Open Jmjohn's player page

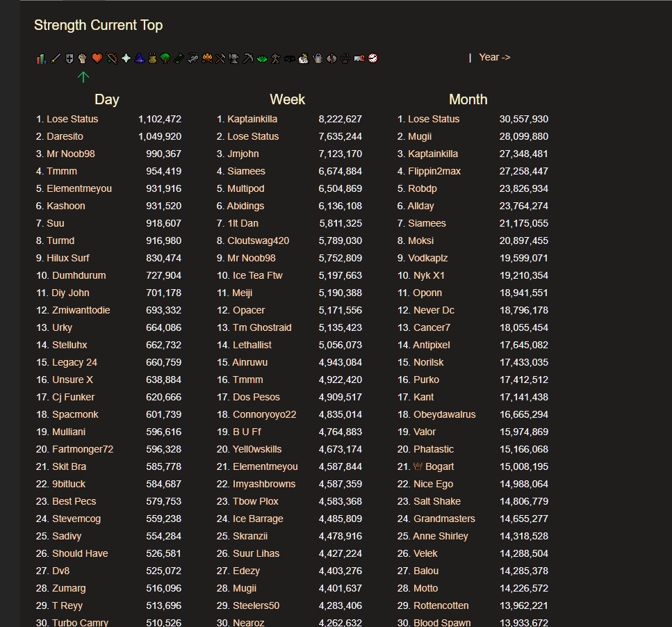(x=243, y=154)
